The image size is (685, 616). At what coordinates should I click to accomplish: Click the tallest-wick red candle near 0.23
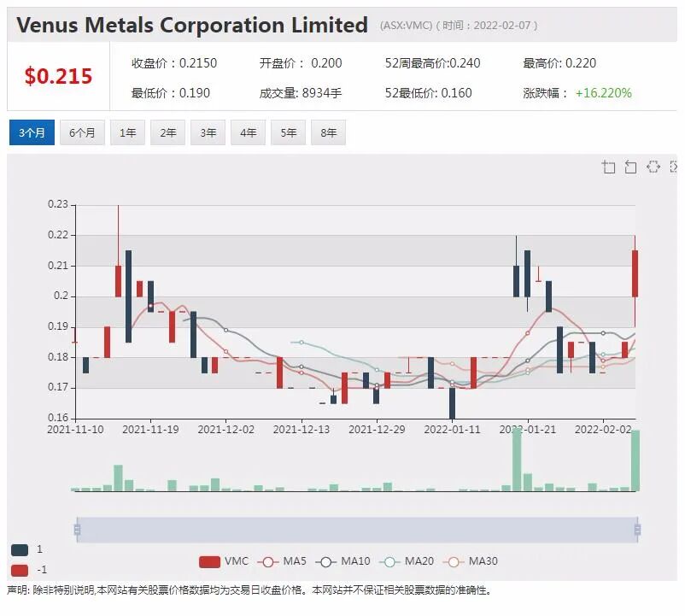pos(119,281)
